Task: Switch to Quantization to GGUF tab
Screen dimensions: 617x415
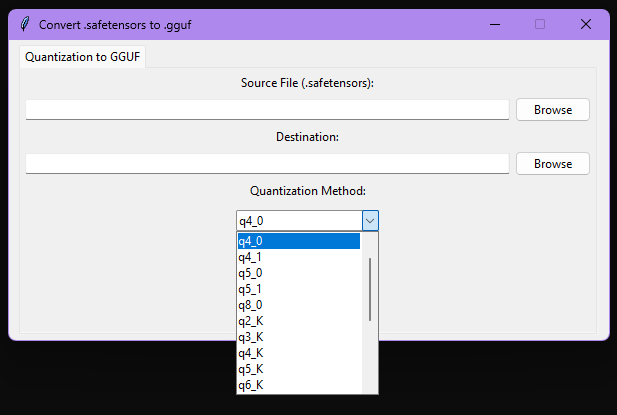Action: pos(84,57)
